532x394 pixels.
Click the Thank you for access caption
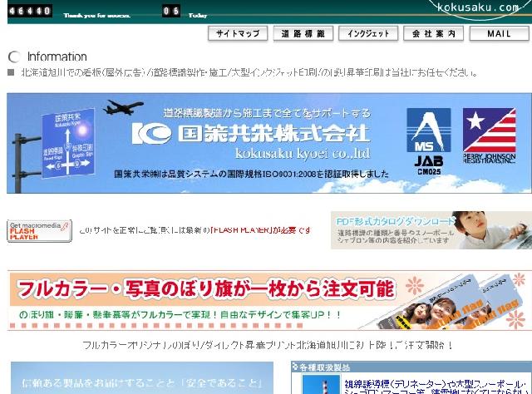pos(96,15)
